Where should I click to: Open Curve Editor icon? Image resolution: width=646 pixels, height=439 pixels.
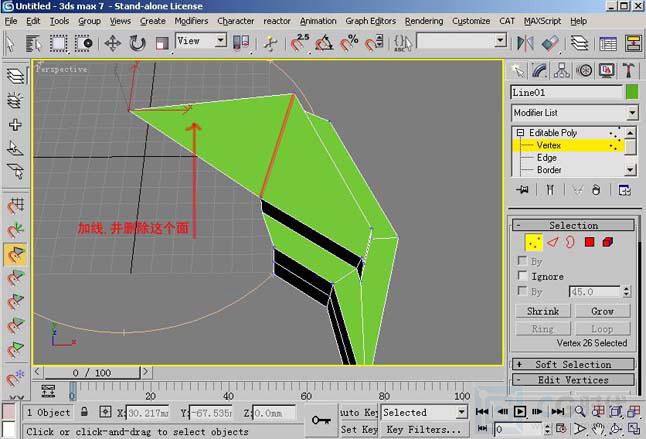(x=608, y=43)
